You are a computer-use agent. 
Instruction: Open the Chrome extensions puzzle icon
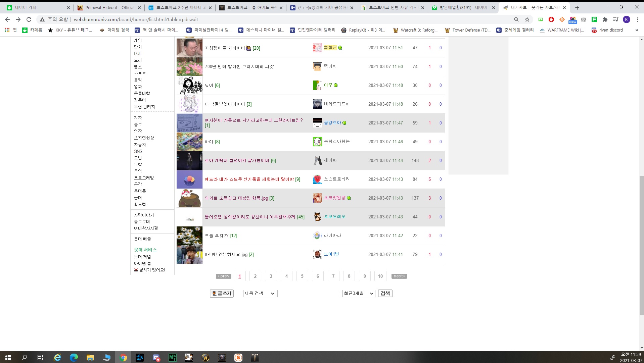pos(605,19)
